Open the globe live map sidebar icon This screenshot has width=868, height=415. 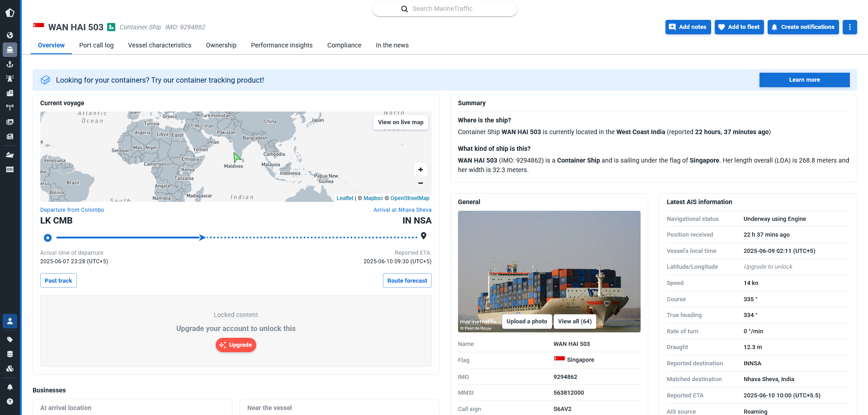tap(10, 35)
